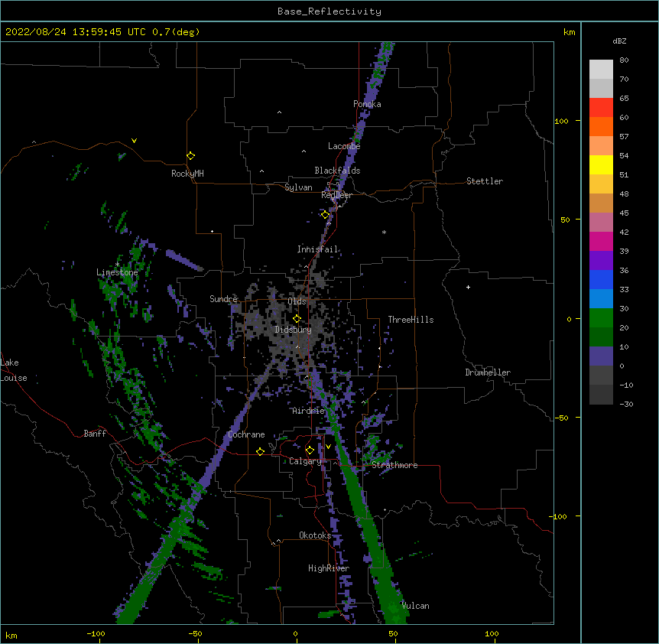659x644 pixels.
Task: Select the Blackfalds city label
Action: pyautogui.click(x=337, y=171)
